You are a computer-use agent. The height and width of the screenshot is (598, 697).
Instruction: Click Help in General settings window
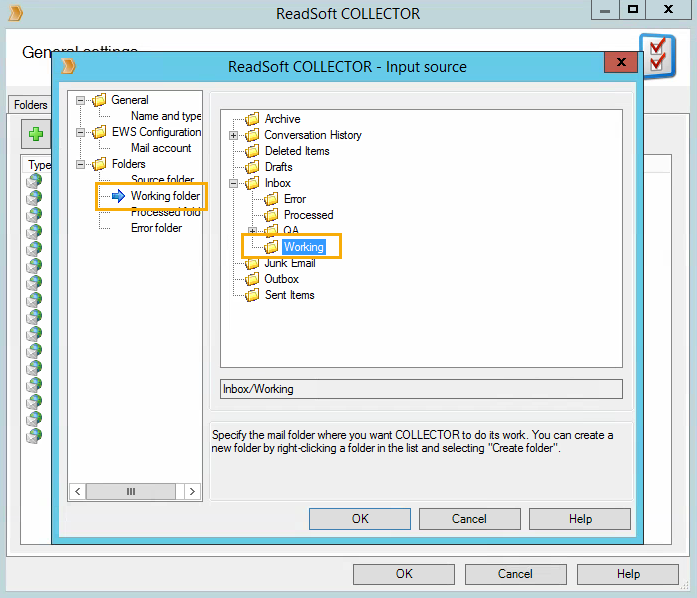click(x=628, y=574)
